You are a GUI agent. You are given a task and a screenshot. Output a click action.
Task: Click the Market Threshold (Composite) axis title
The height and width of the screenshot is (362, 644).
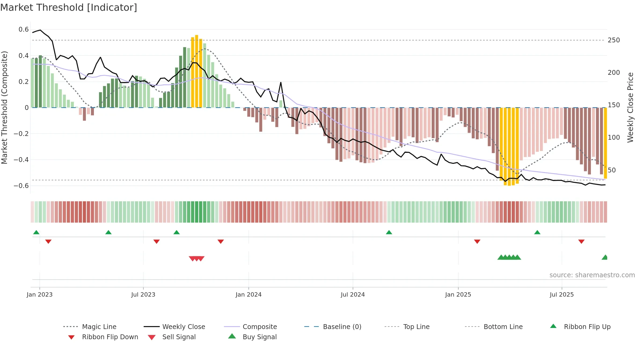[x=4, y=108]
